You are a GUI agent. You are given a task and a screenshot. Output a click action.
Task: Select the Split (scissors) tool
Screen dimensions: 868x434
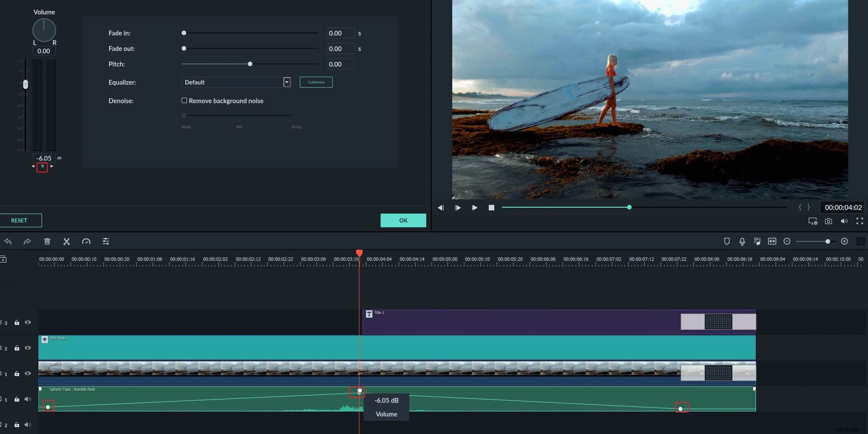[67, 241]
